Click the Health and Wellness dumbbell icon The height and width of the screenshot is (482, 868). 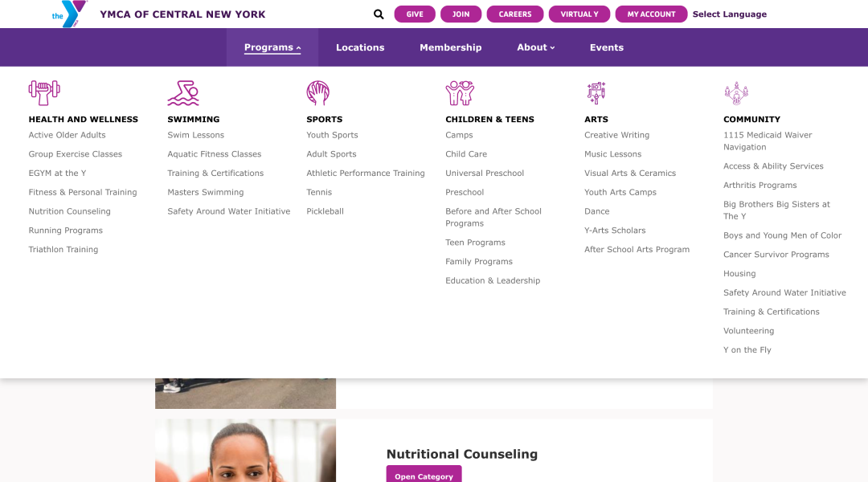point(44,92)
